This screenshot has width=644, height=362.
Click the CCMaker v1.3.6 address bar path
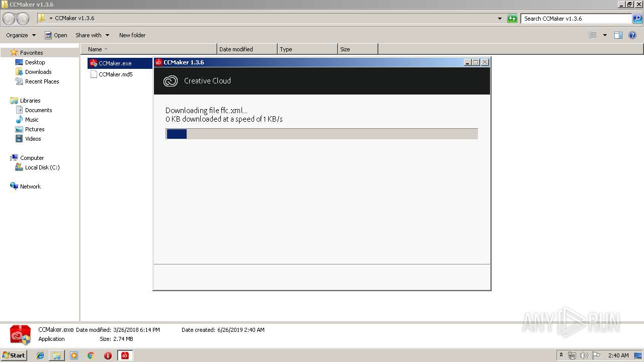(x=74, y=19)
